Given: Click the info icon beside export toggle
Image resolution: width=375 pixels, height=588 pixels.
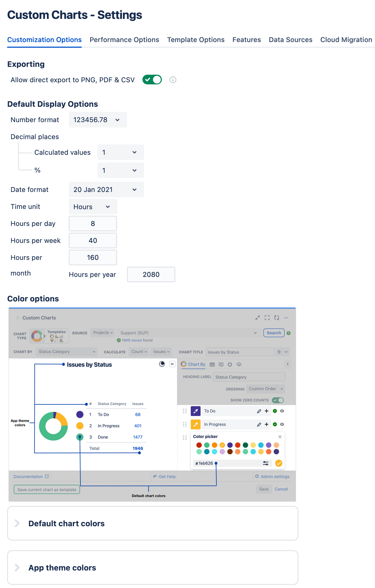Looking at the screenshot, I should [173, 80].
